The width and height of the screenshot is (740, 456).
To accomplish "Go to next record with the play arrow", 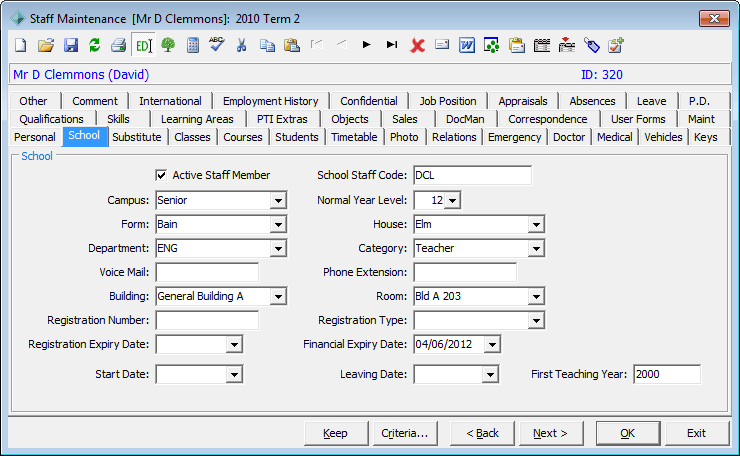I will point(366,45).
